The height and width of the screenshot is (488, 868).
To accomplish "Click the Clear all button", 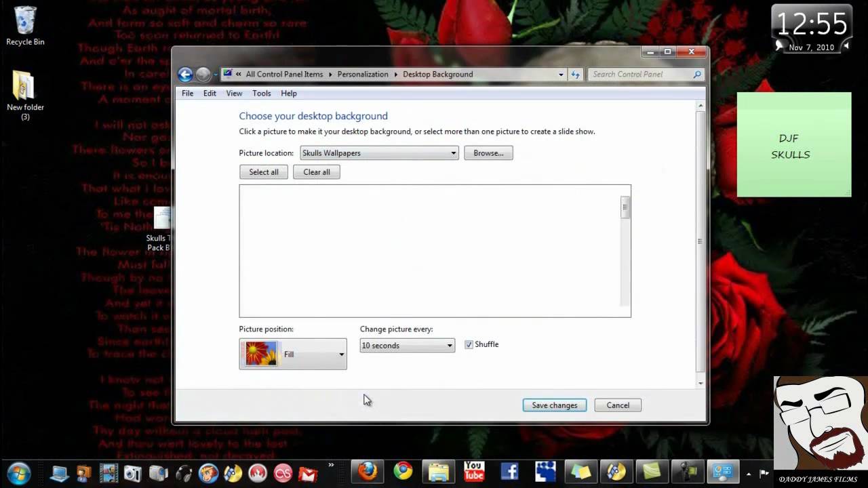I will coord(317,172).
